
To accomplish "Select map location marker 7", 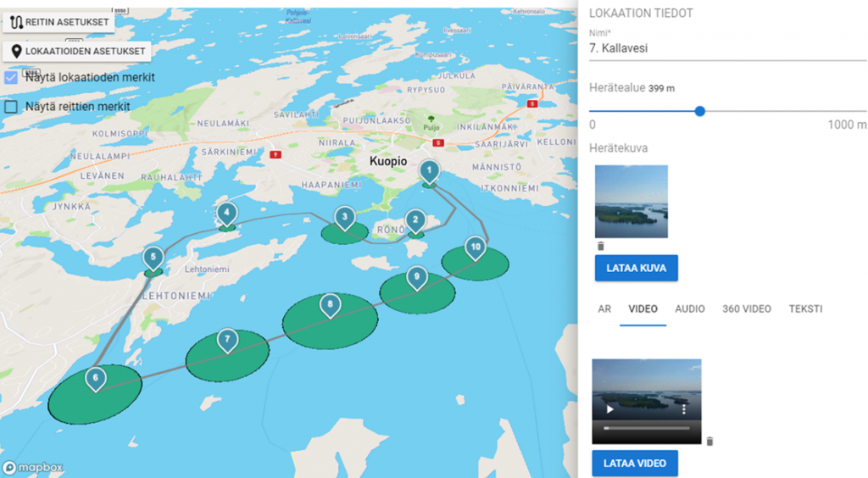I will click(226, 341).
